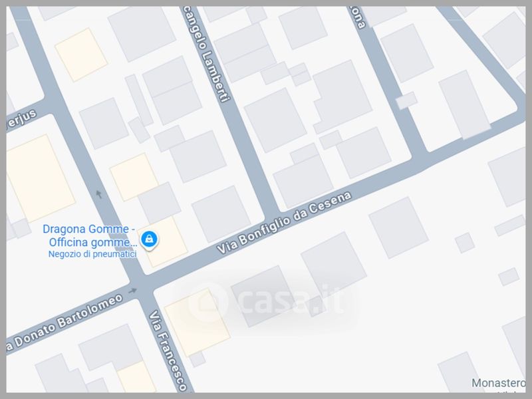Click the Monastero place label
The width and height of the screenshot is (532, 399).
(x=498, y=383)
